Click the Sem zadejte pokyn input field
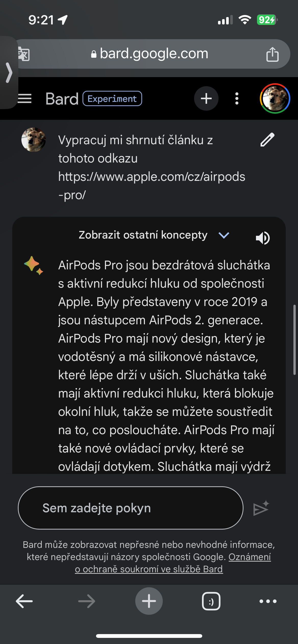The height and width of the screenshot is (644, 298). [131, 508]
